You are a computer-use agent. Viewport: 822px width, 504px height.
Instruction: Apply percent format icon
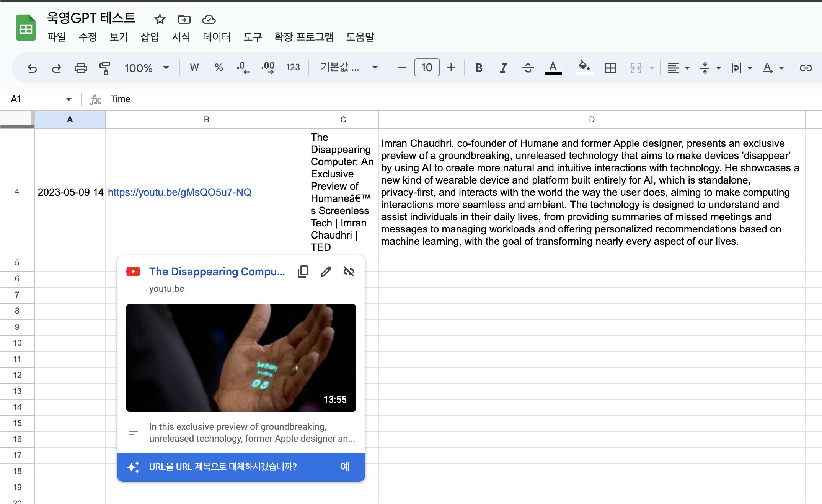tap(219, 68)
